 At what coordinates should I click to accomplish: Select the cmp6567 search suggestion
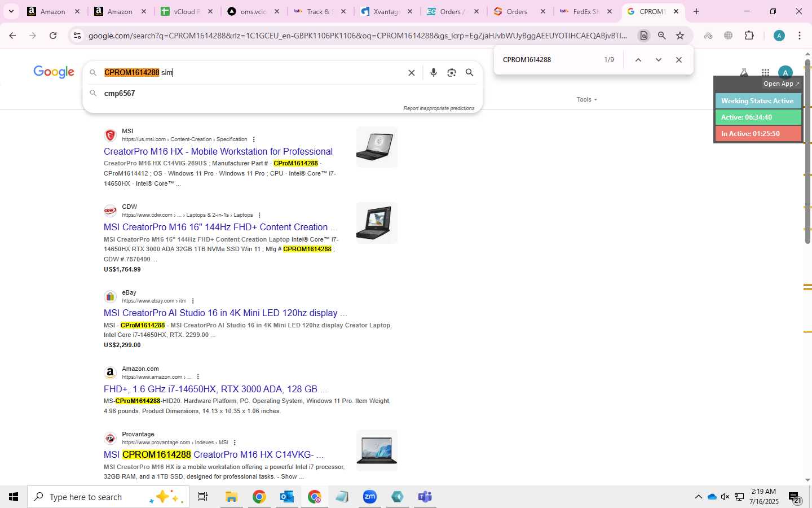tap(120, 93)
